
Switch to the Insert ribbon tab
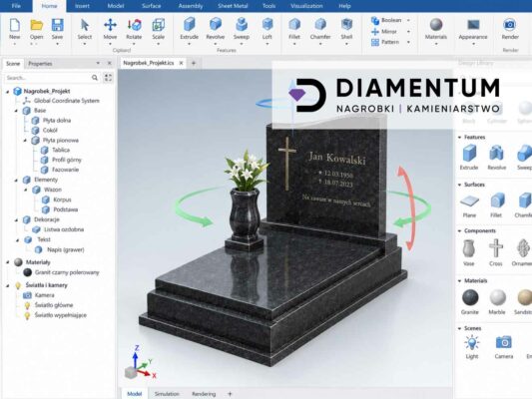point(82,6)
